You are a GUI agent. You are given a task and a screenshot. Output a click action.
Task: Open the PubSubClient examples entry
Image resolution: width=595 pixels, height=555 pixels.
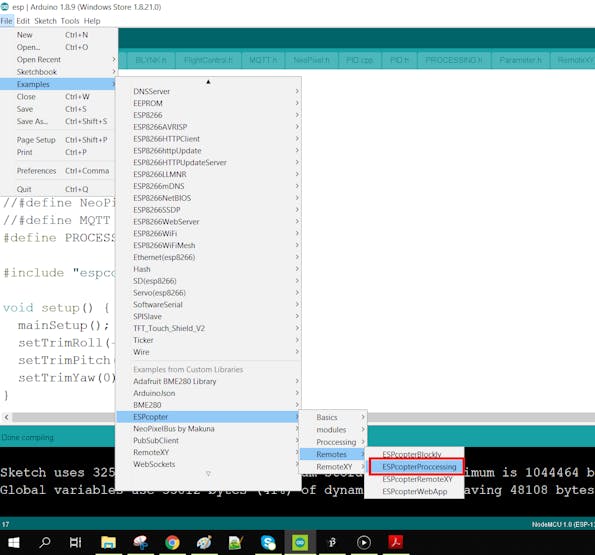pos(208,440)
